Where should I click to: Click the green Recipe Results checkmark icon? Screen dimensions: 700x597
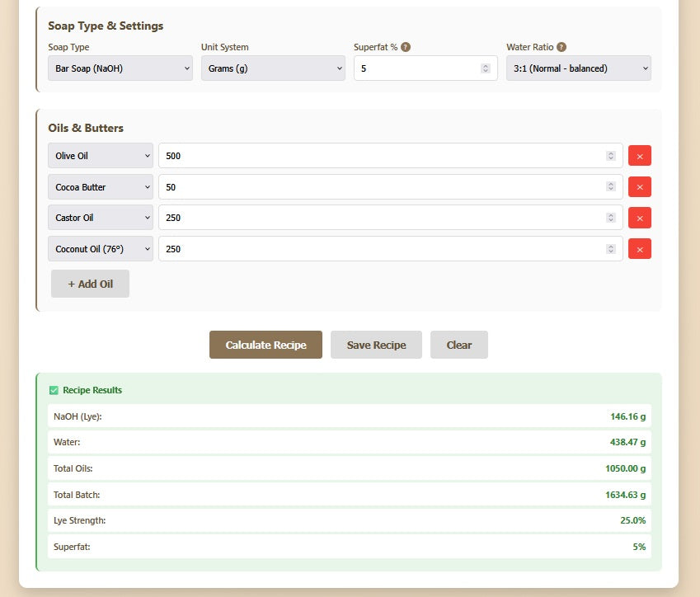click(54, 389)
